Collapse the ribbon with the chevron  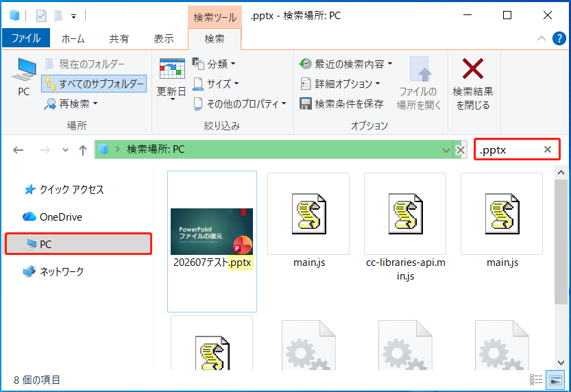coord(542,38)
